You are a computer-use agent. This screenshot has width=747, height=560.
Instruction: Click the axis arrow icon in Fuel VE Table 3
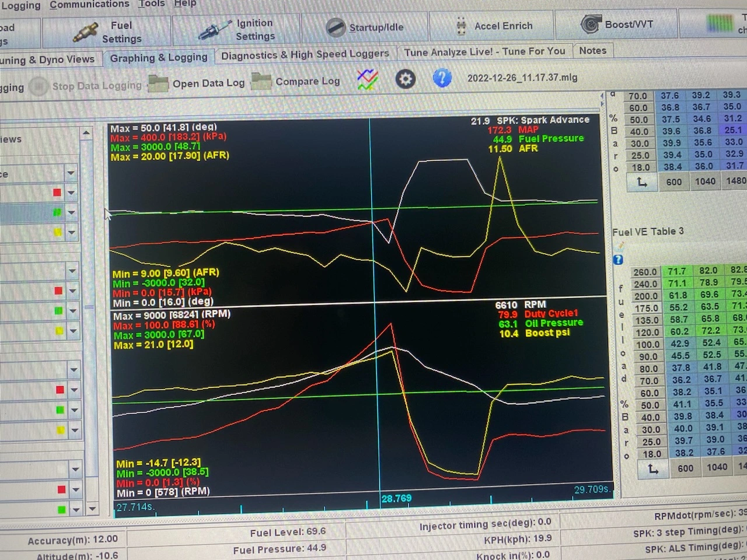653,469
